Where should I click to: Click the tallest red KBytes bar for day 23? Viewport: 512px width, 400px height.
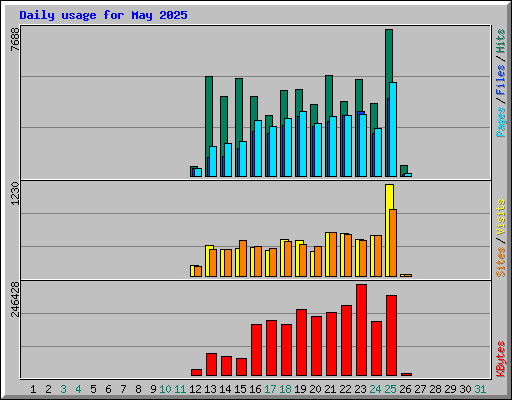[x=361, y=330]
